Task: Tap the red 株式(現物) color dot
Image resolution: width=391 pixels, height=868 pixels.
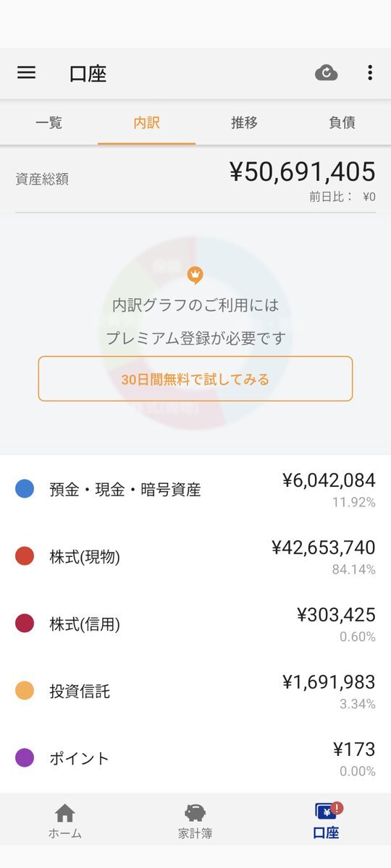Action: 25,556
